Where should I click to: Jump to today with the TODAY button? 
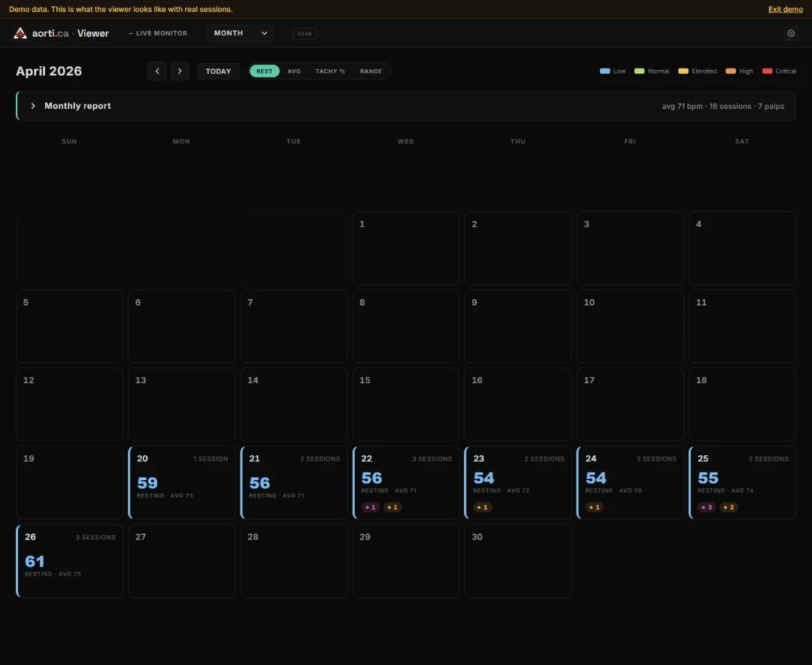(219, 71)
